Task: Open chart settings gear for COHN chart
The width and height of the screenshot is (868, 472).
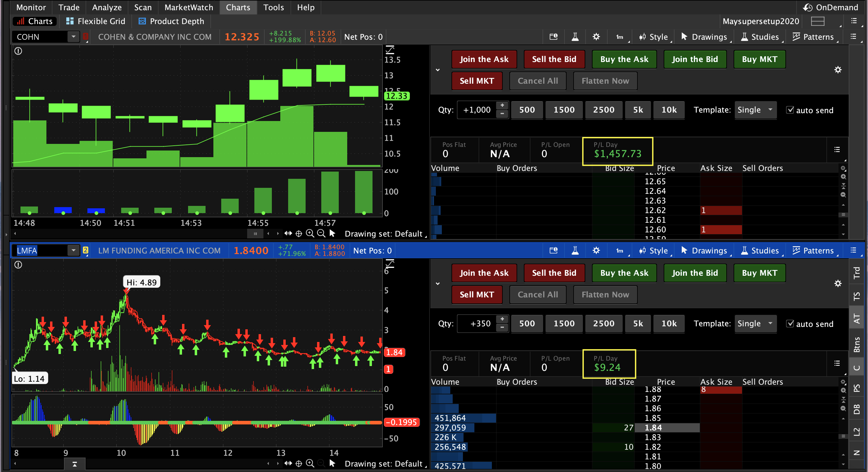Action: click(x=596, y=37)
